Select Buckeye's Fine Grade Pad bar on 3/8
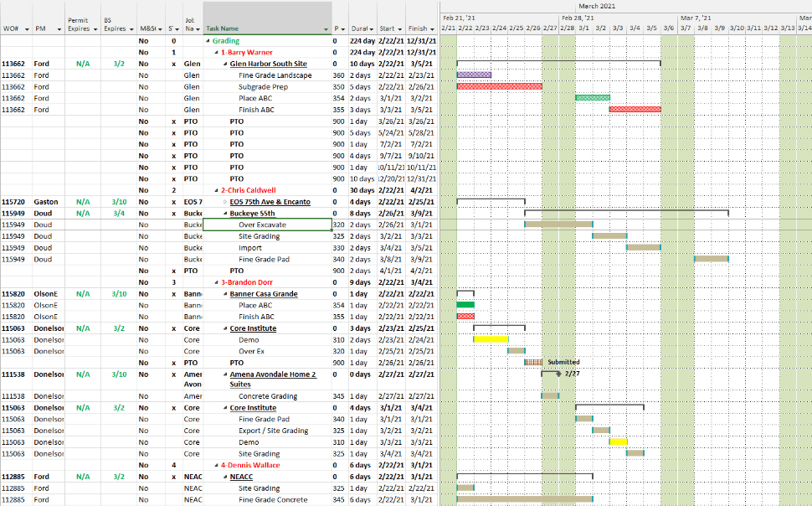The width and height of the screenshot is (812, 506). click(x=711, y=259)
